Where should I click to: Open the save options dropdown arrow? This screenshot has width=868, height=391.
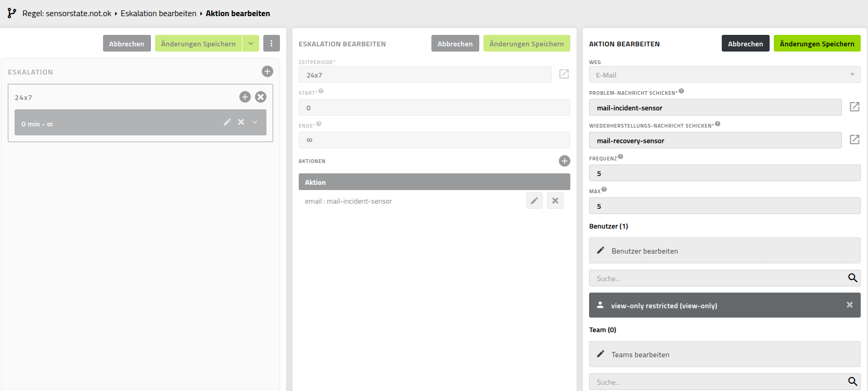(251, 44)
